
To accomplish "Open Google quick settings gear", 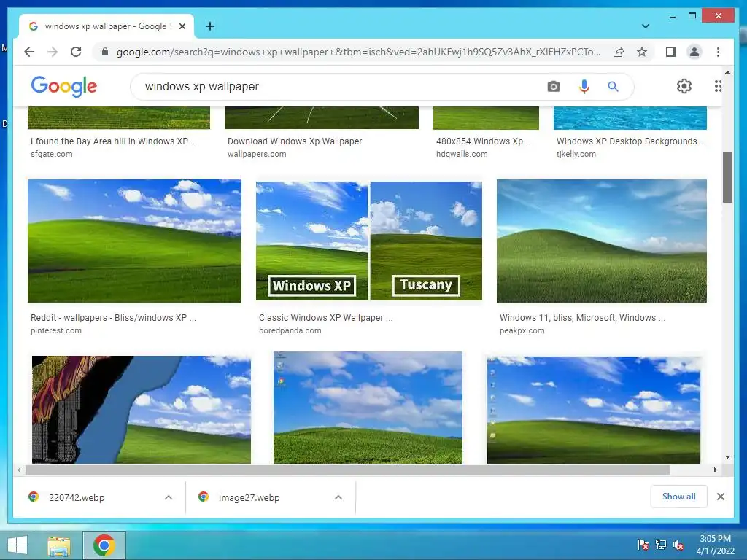I will click(x=684, y=86).
